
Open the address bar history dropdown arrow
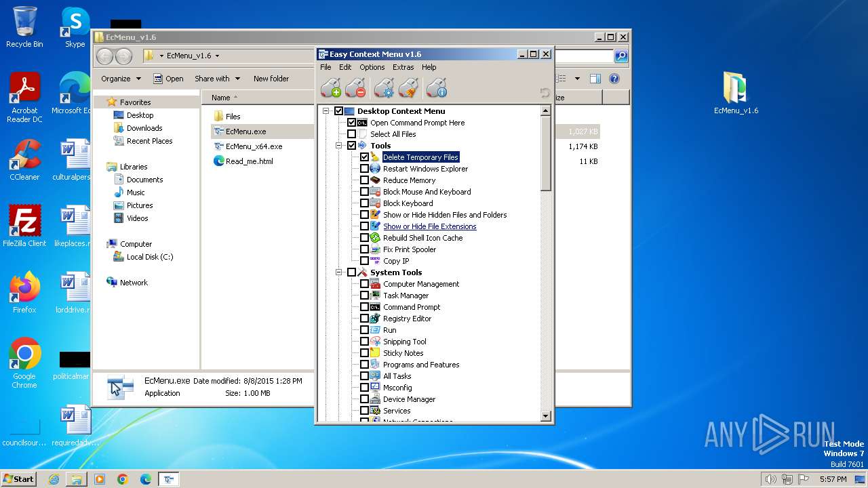217,56
